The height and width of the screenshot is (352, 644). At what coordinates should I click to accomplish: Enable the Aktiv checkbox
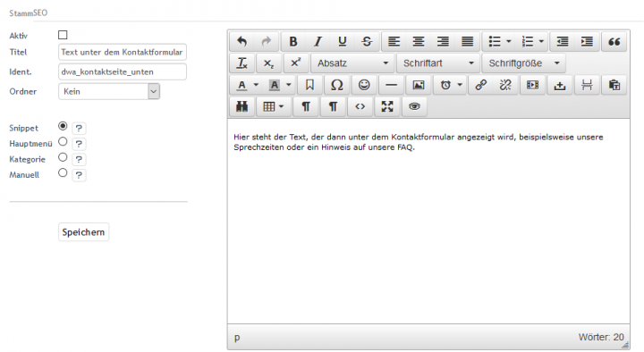coord(63,35)
